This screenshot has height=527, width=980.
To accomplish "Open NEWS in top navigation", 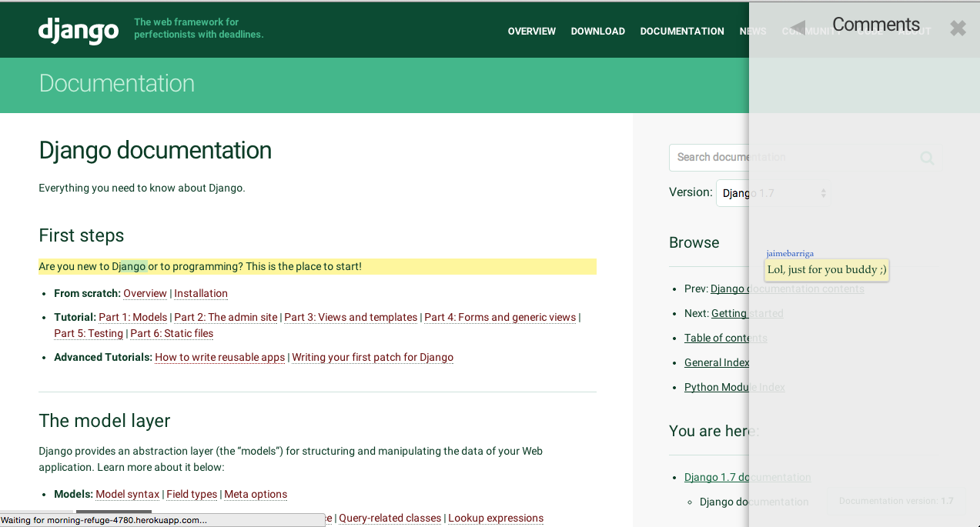I will tap(753, 32).
